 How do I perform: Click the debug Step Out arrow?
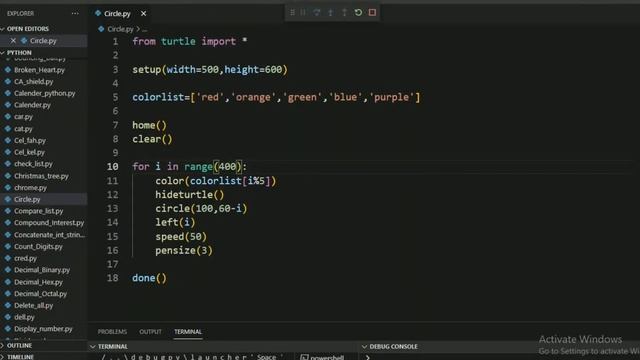click(344, 13)
